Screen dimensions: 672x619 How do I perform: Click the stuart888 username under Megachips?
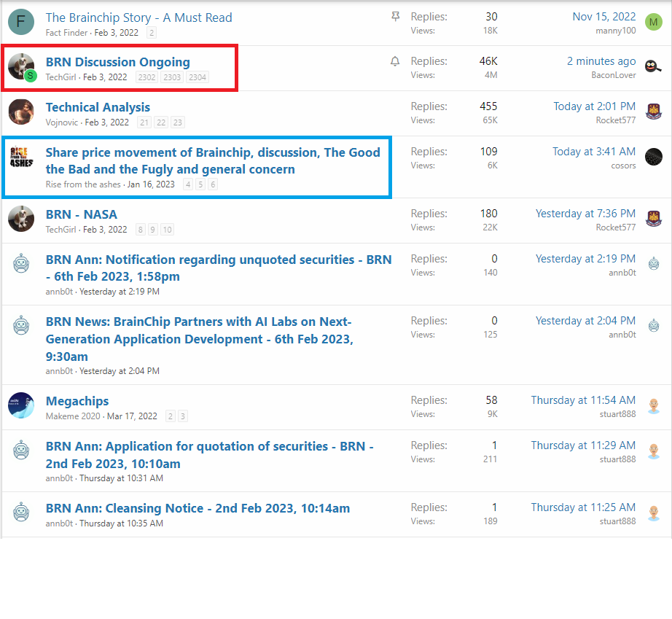617,414
